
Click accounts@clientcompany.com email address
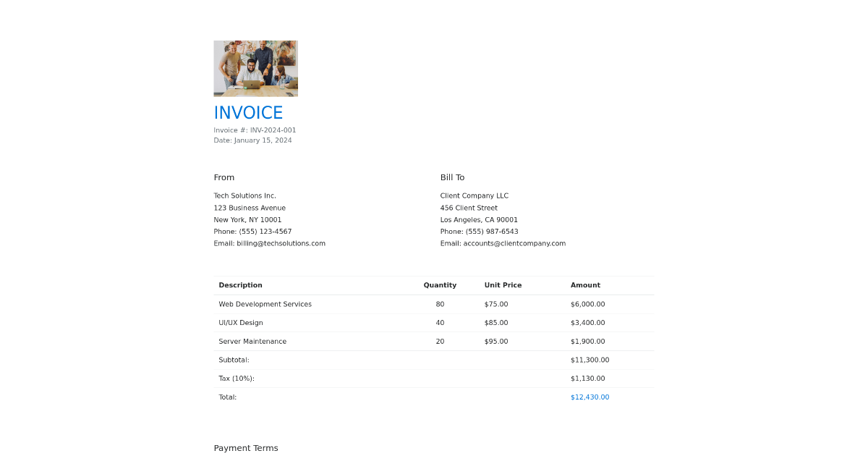tap(503, 243)
